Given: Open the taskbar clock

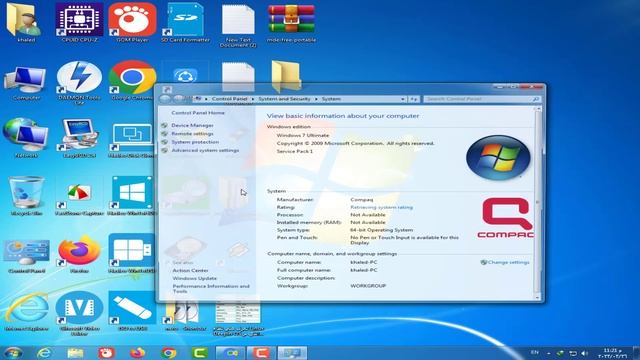Looking at the screenshot, I should pyautogui.click(x=612, y=353).
